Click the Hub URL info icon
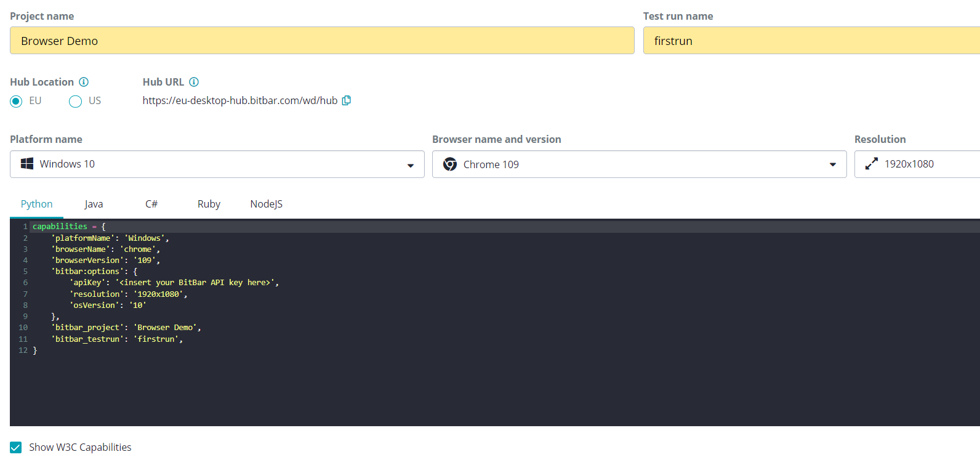This screenshot has height=465, width=980. [x=194, y=82]
